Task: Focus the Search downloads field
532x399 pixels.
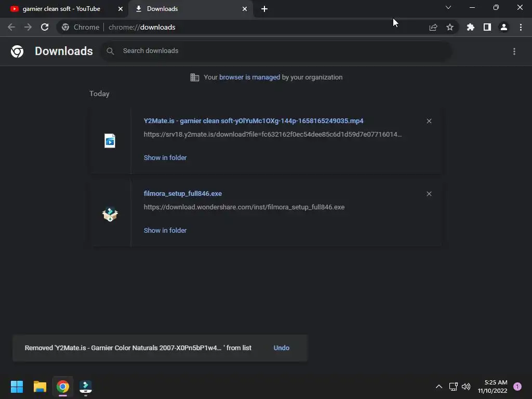Action: pos(276,51)
